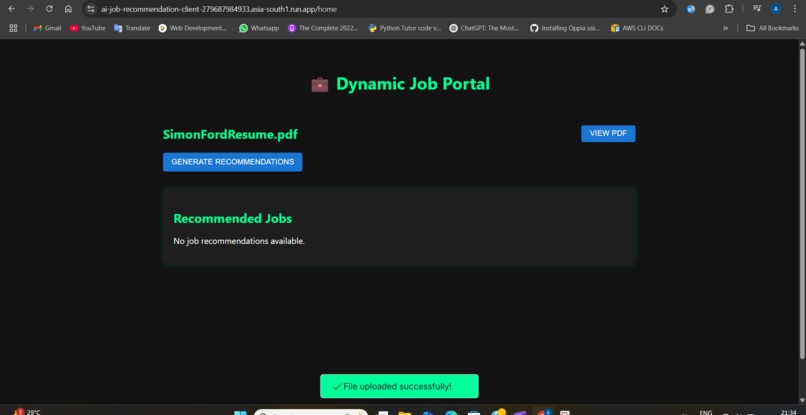
Task: Go back using the browser back arrow
Action: coord(11,9)
